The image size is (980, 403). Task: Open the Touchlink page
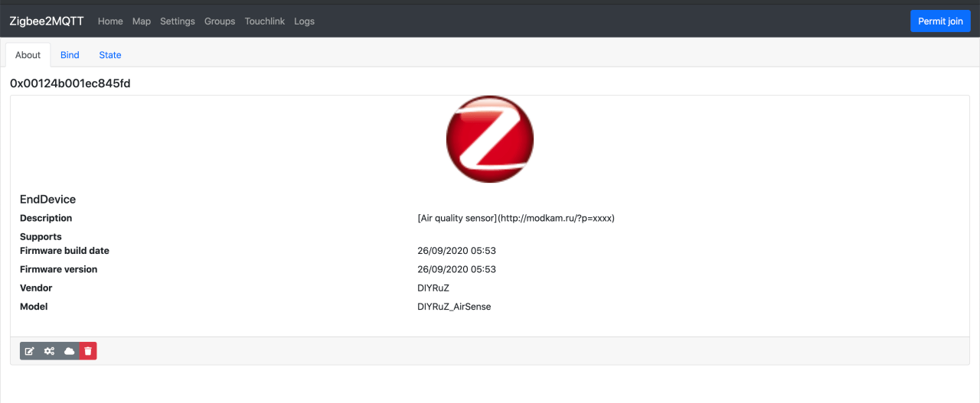coord(265,21)
